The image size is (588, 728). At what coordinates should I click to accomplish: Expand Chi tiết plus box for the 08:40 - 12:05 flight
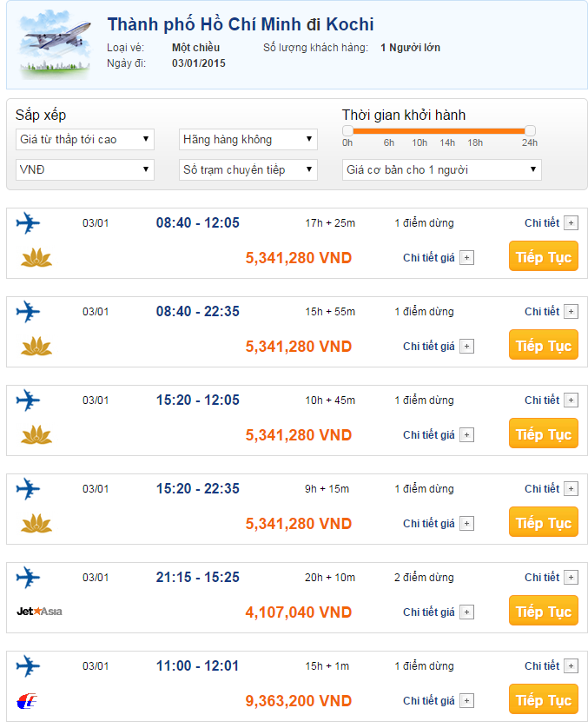click(571, 223)
